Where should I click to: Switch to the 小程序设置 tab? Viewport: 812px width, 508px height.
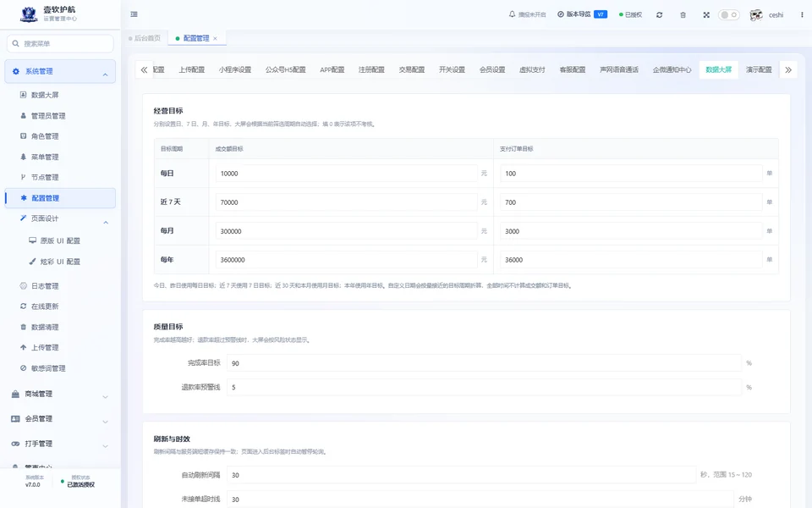(x=234, y=69)
